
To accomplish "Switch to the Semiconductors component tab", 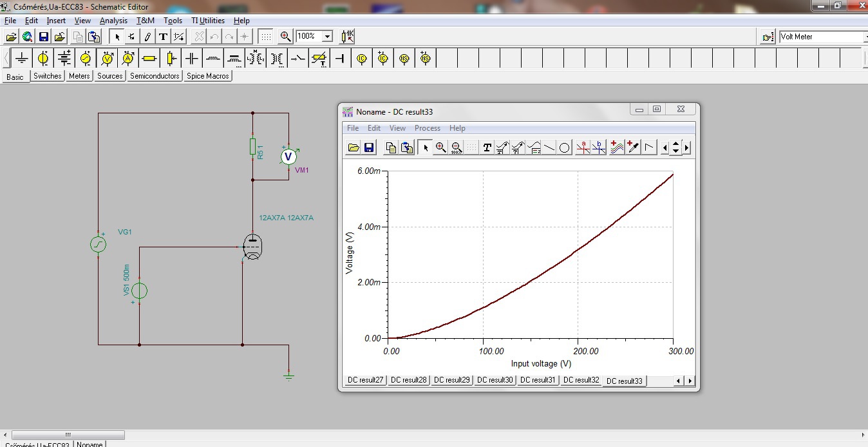I will pyautogui.click(x=155, y=76).
